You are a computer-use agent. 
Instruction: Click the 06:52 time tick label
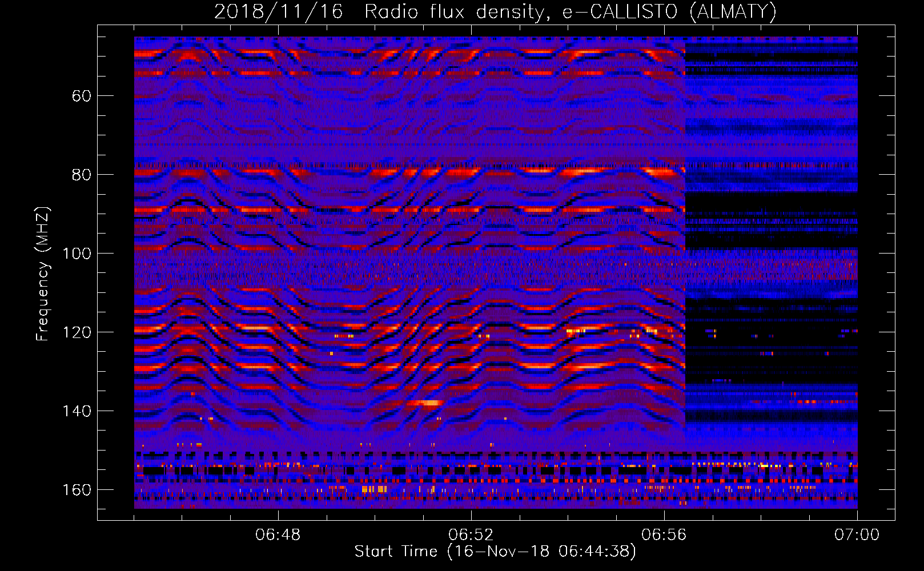(x=471, y=535)
